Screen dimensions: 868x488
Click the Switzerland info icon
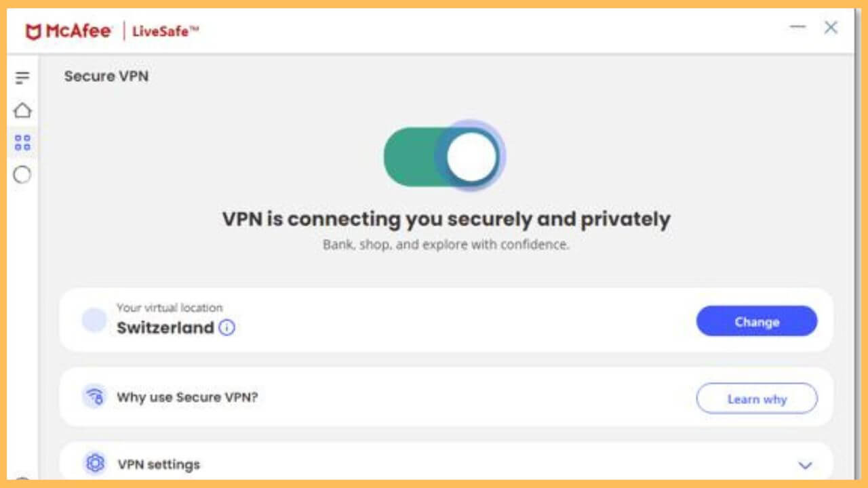pos(227,328)
